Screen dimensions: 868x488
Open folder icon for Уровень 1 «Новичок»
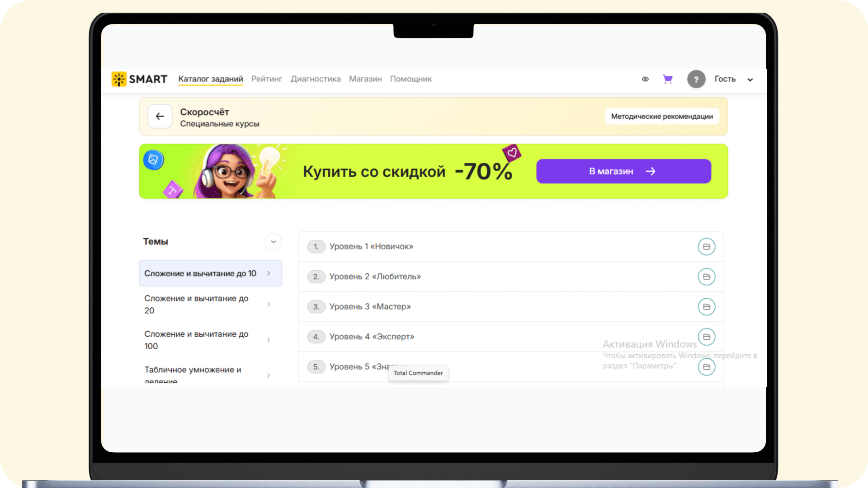click(706, 247)
